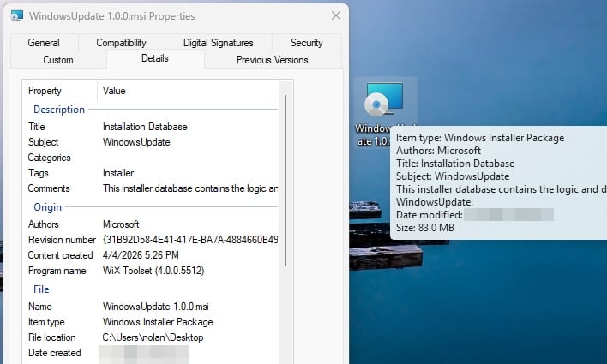607x364 pixels.
Task: Select the Authors value Microsoft
Action: [121, 224]
